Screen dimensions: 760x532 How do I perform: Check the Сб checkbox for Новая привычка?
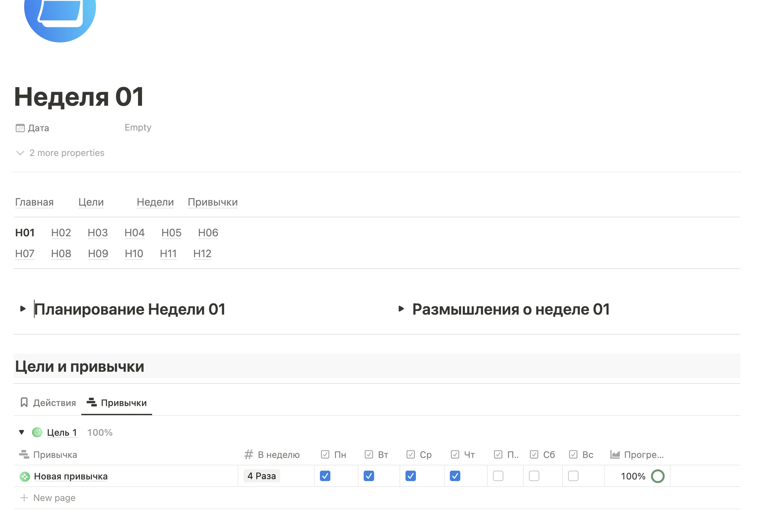point(534,476)
